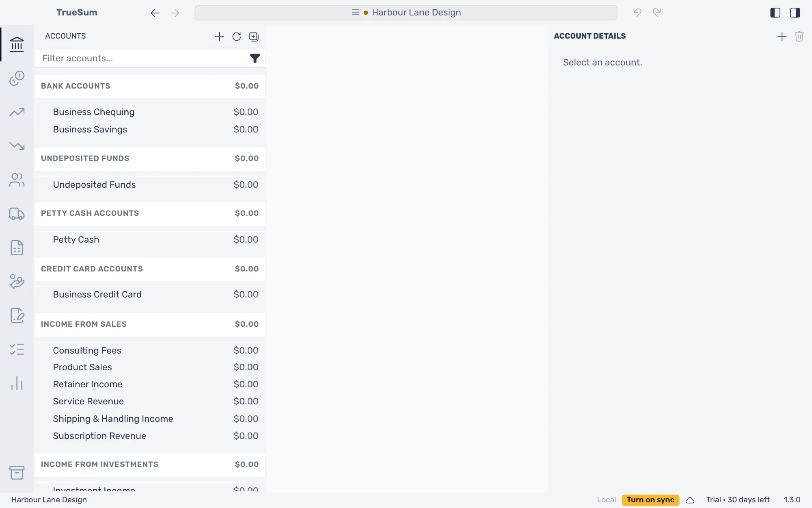This screenshot has width=812, height=508.
Task: Select the Business Chequing account
Action: click(x=150, y=112)
